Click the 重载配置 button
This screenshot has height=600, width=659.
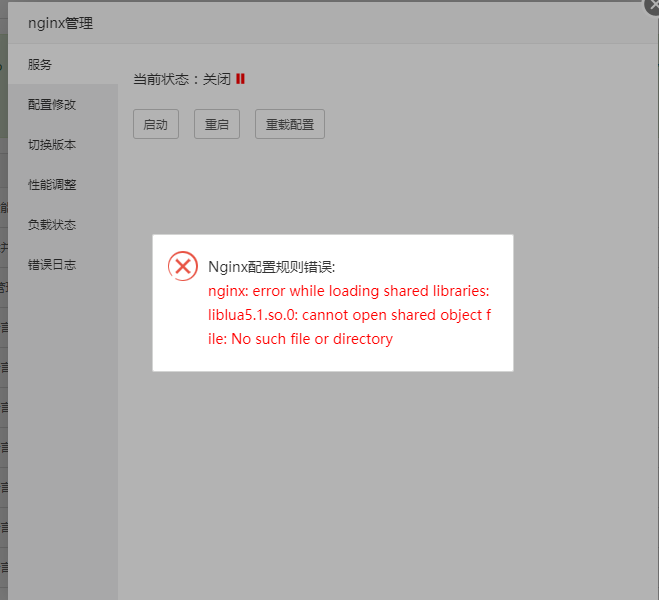click(290, 124)
